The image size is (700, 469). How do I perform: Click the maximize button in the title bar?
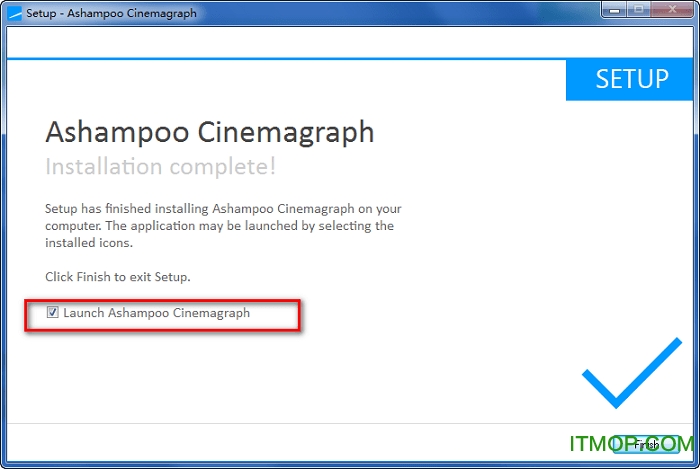click(x=639, y=10)
